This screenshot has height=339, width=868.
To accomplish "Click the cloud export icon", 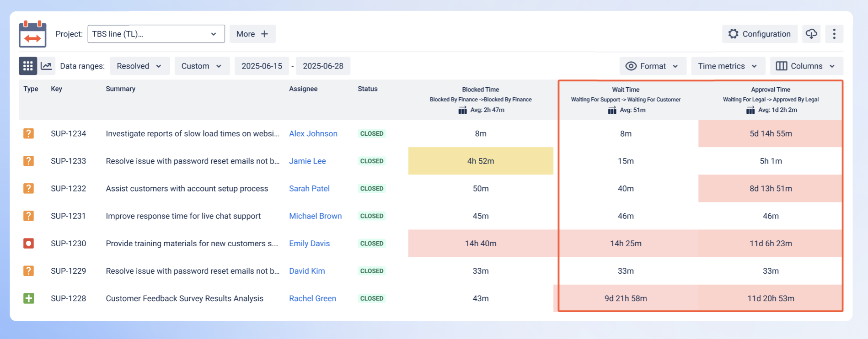I will click(811, 34).
